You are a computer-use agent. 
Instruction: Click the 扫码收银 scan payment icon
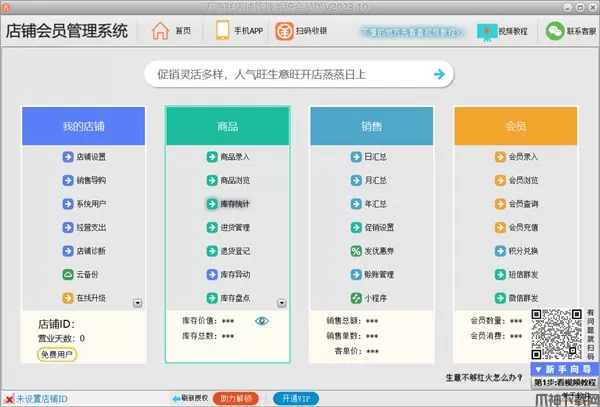[x=285, y=31]
